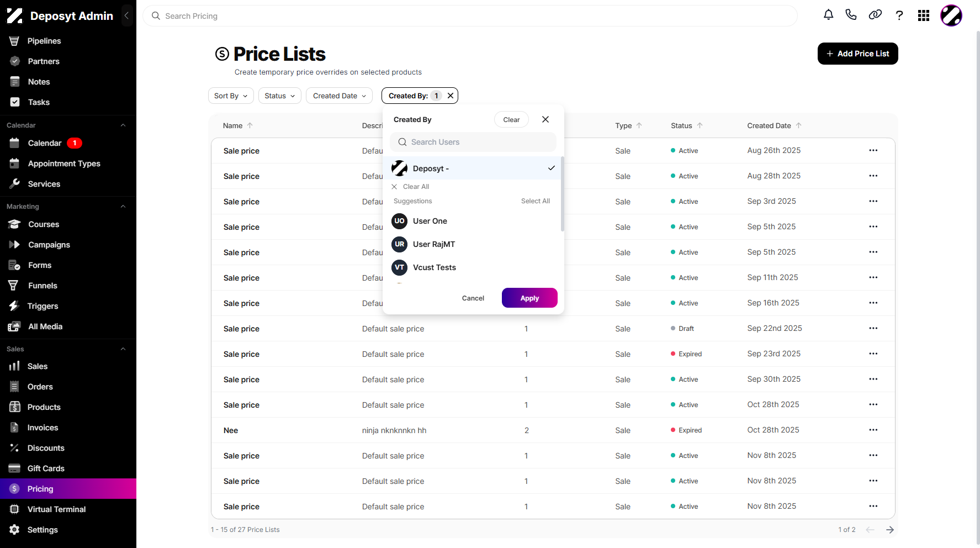Click the Add Price List button

click(857, 54)
